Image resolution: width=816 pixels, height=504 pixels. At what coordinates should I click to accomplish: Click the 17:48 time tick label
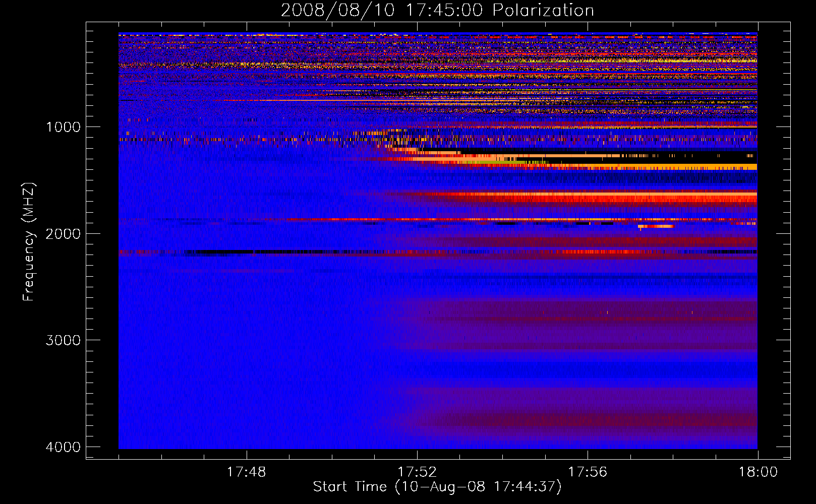coord(246,472)
